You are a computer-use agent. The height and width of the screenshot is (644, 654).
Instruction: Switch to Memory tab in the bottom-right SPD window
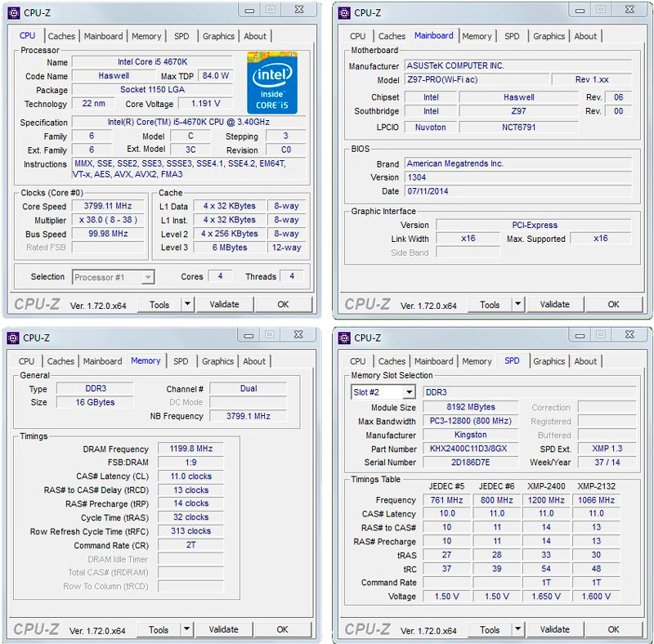tap(477, 361)
